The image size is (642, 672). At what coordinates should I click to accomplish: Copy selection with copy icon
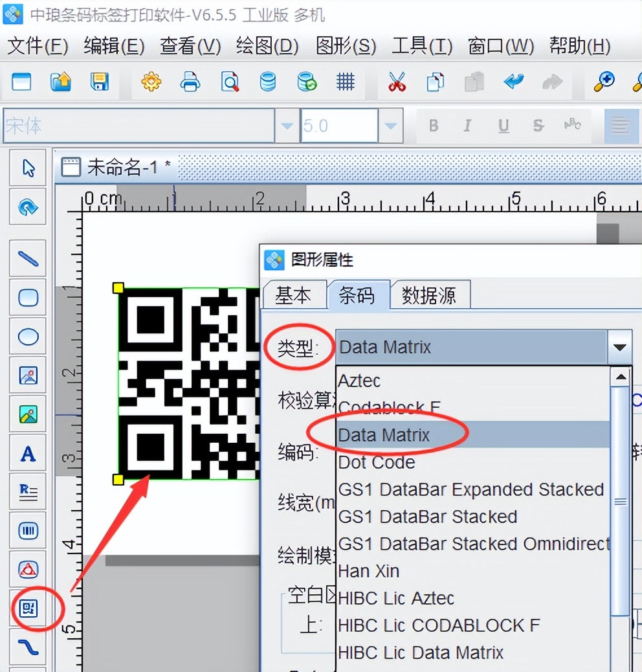(x=436, y=82)
